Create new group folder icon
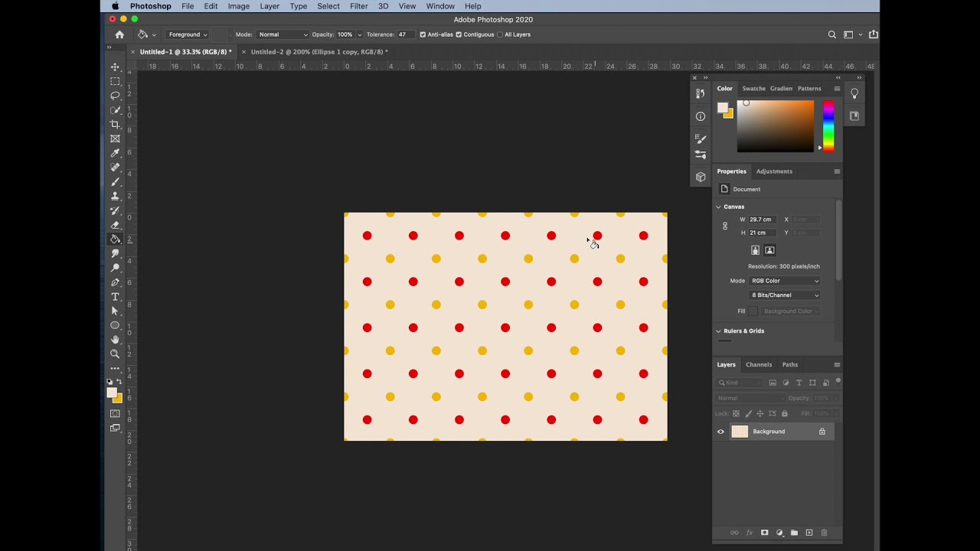The height and width of the screenshot is (551, 980). coord(794,533)
